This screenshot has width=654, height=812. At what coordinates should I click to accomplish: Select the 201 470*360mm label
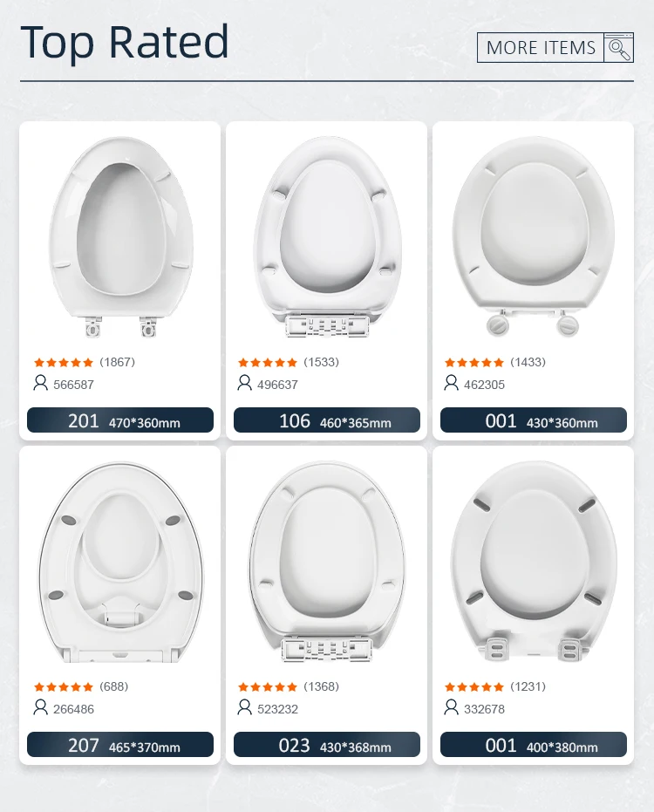120,421
